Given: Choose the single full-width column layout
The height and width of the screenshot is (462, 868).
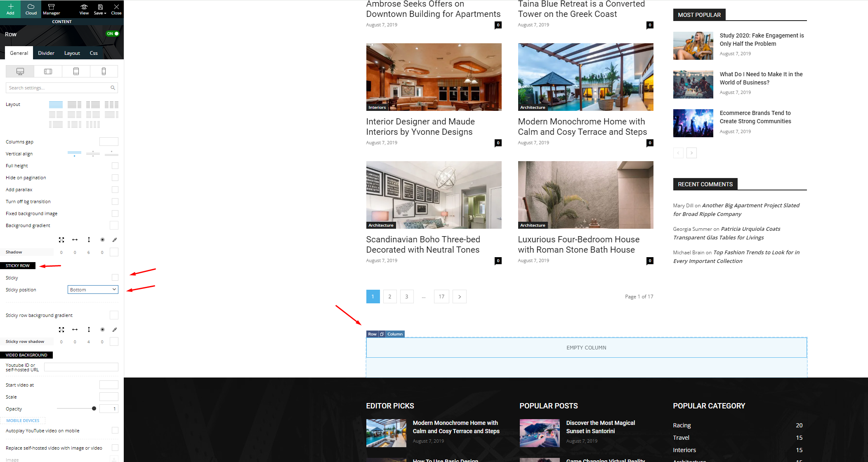Looking at the screenshot, I should click(x=56, y=104).
